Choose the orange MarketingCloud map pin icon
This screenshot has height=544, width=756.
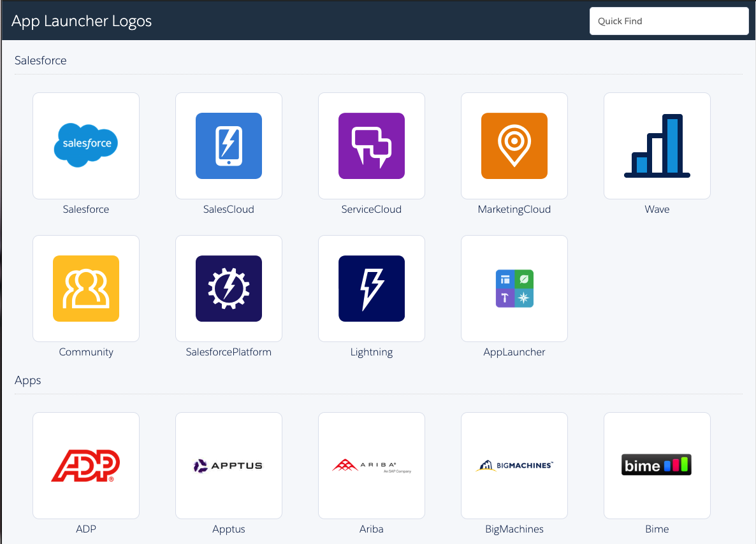514,145
